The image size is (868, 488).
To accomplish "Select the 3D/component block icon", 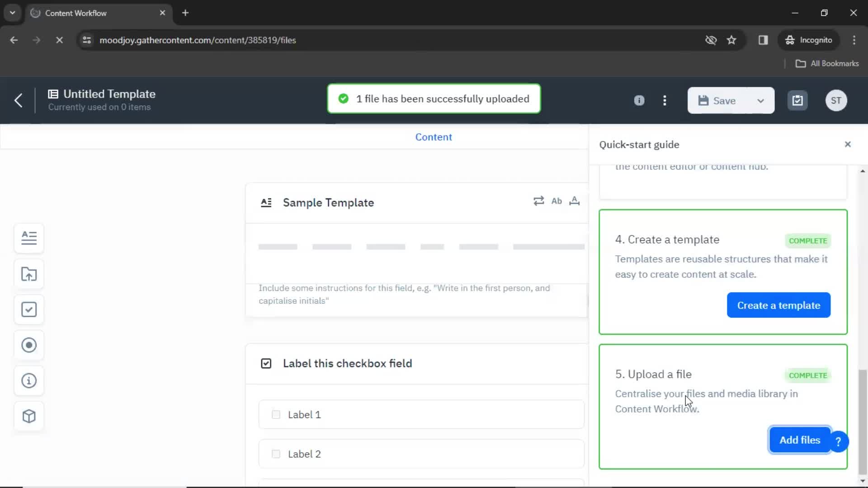I will coord(28,417).
